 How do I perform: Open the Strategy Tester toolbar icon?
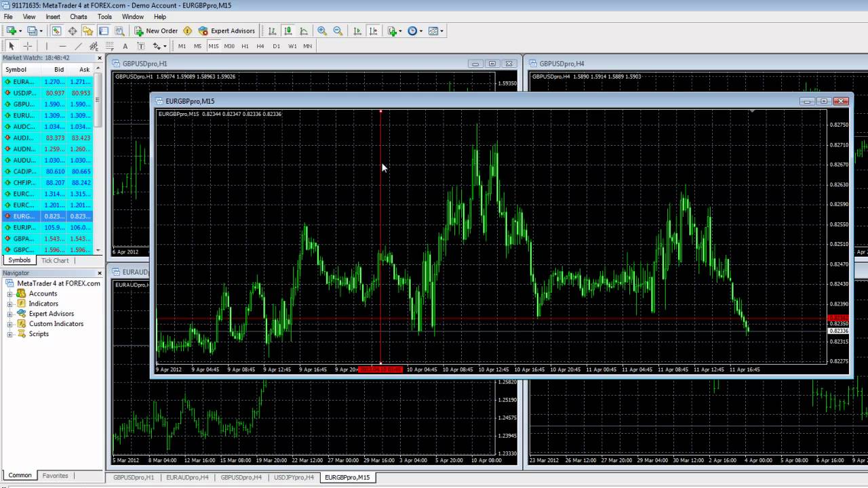(119, 30)
